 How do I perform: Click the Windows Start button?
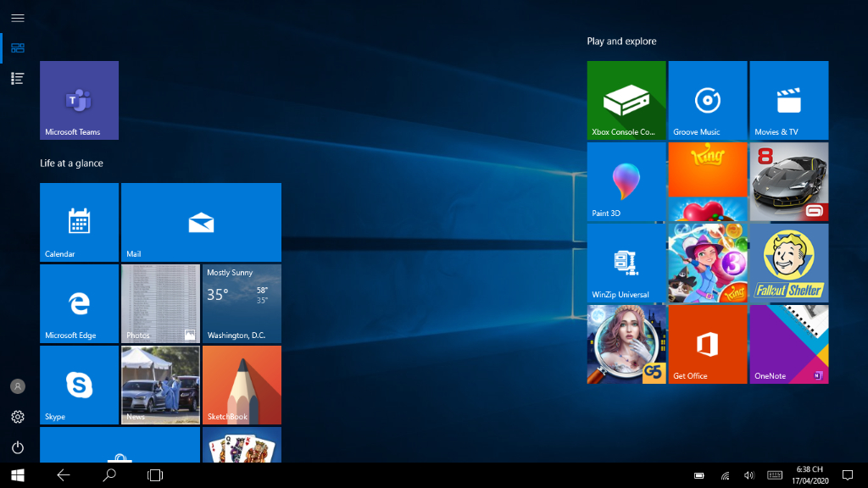coord(18,475)
